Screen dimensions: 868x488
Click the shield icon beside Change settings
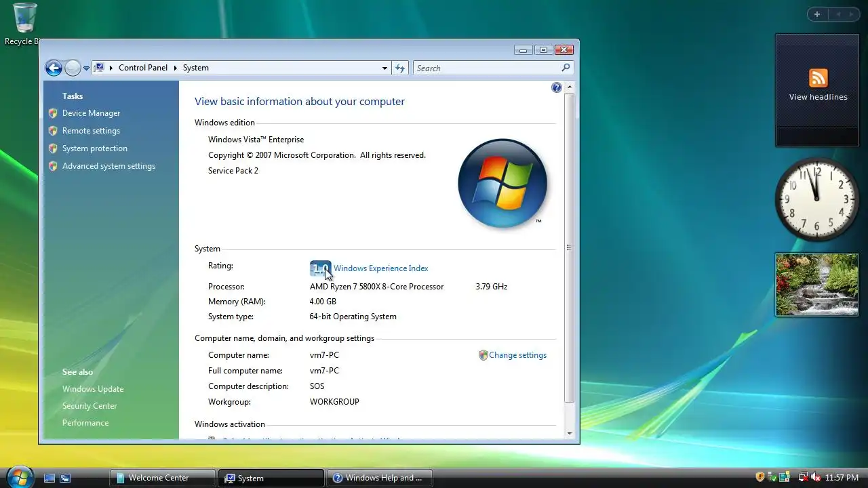[x=483, y=355]
